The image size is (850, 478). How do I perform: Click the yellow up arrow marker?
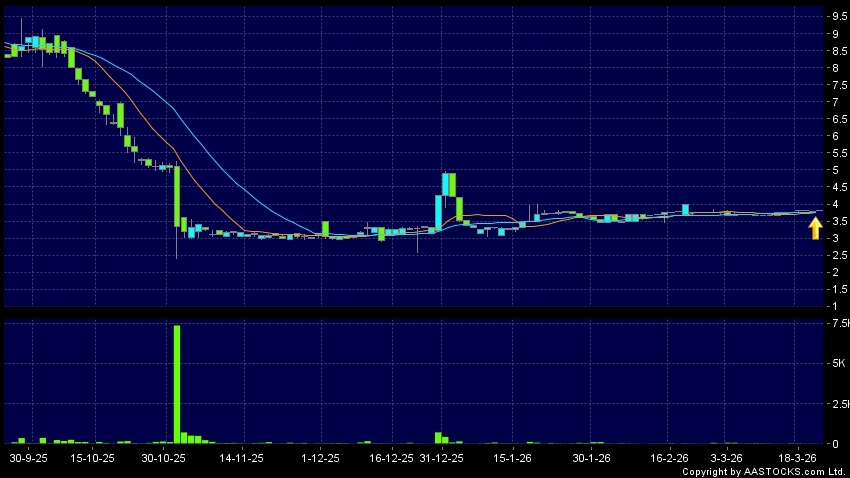click(x=815, y=229)
